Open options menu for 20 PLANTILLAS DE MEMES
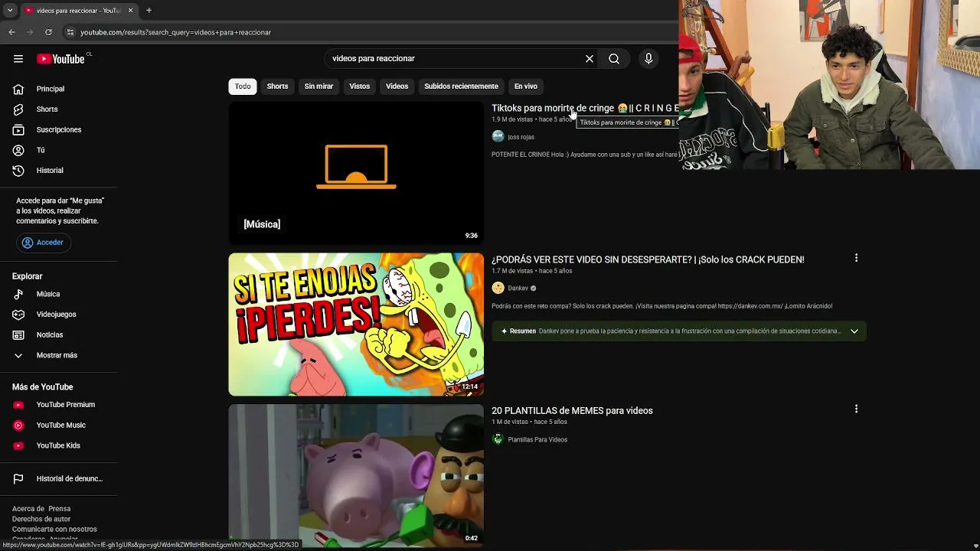Viewport: 980px width, 551px height. pyautogui.click(x=856, y=409)
